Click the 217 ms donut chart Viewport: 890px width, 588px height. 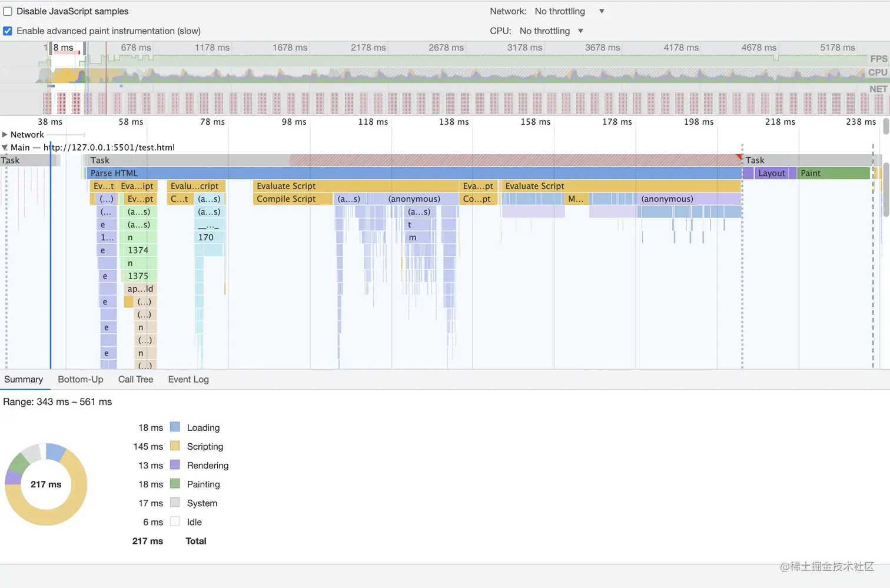click(x=46, y=484)
